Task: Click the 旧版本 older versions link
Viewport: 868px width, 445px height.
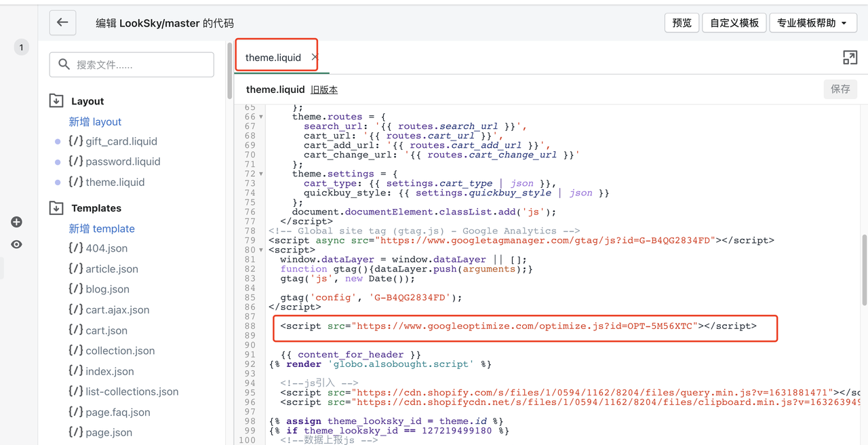Action: [x=324, y=90]
